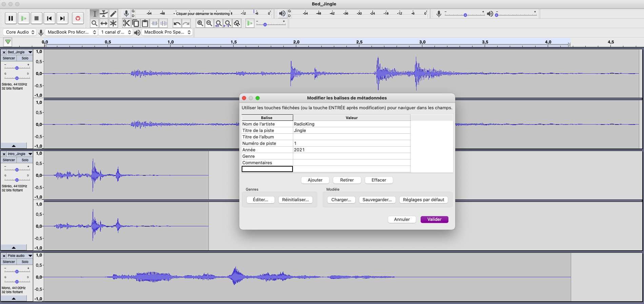Click the Intro_Jingle pan slider
Viewport: 644px width, 304px height.
[17, 180]
